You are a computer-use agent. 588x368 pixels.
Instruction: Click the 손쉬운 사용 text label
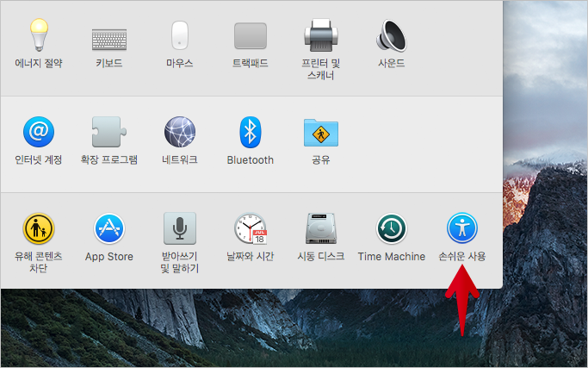click(x=462, y=257)
